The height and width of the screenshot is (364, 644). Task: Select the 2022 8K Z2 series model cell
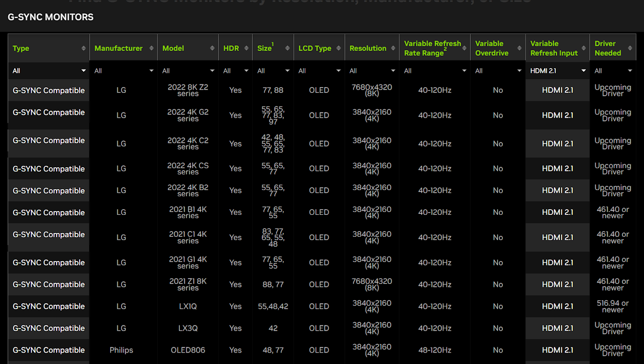pos(188,90)
